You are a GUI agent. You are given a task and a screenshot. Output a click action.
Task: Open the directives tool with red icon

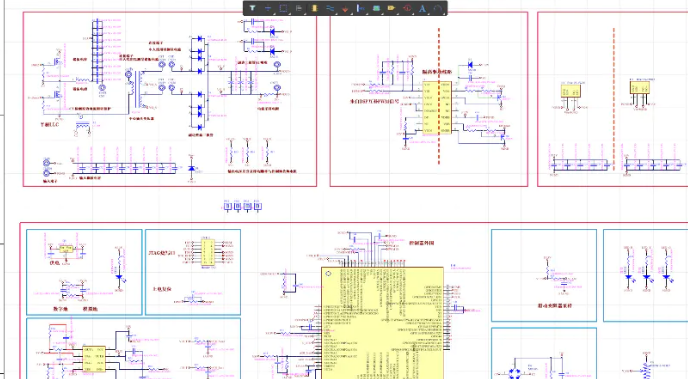coord(407,8)
